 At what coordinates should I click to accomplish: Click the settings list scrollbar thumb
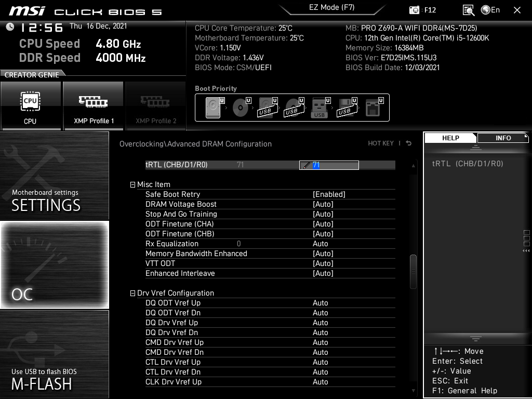point(413,271)
